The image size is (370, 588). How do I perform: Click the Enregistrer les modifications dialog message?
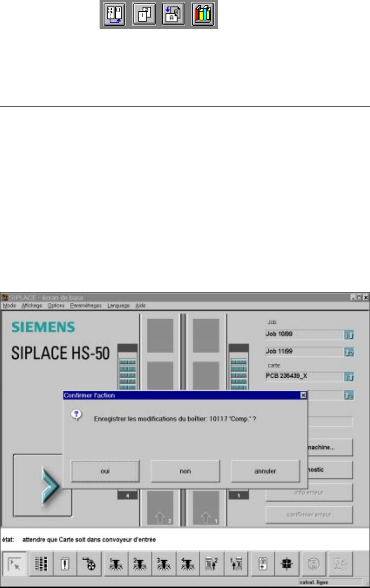point(175,419)
